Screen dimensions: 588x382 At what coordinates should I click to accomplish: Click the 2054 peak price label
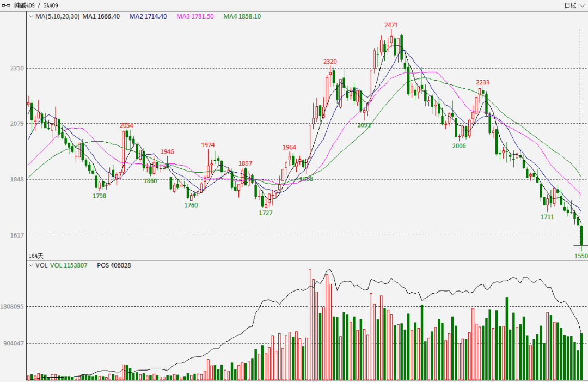pyautogui.click(x=126, y=126)
